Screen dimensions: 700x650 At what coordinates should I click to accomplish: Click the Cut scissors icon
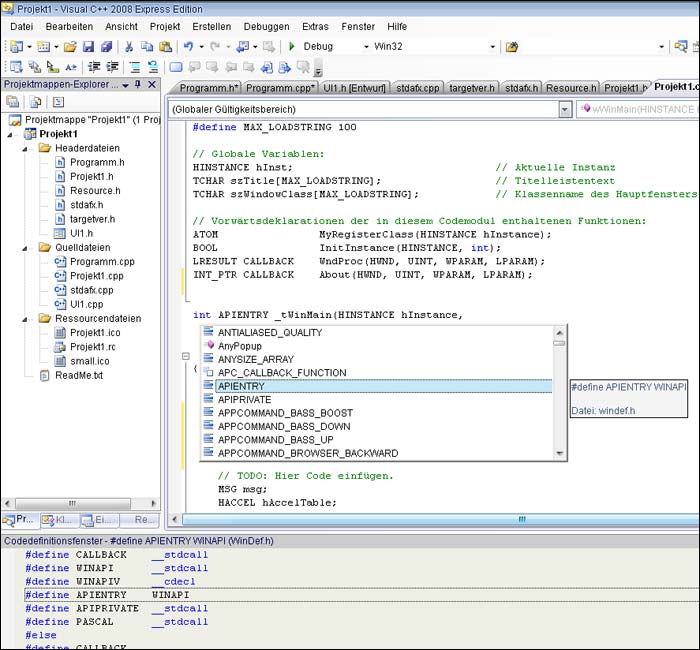coord(129,47)
